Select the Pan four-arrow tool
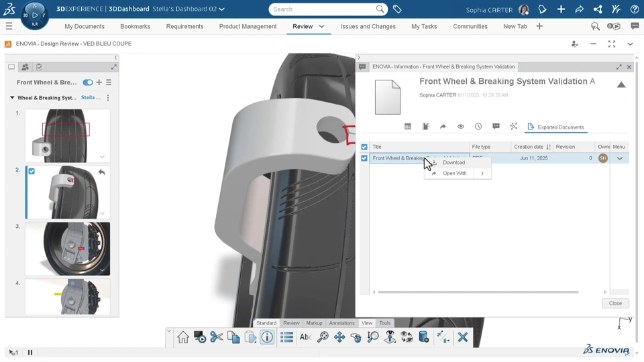The width and height of the screenshot is (644, 362). pyautogui.click(x=339, y=337)
